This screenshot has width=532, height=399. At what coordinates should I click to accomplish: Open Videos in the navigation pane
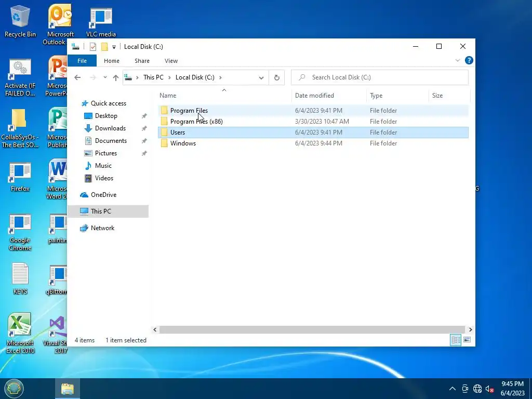104,178
